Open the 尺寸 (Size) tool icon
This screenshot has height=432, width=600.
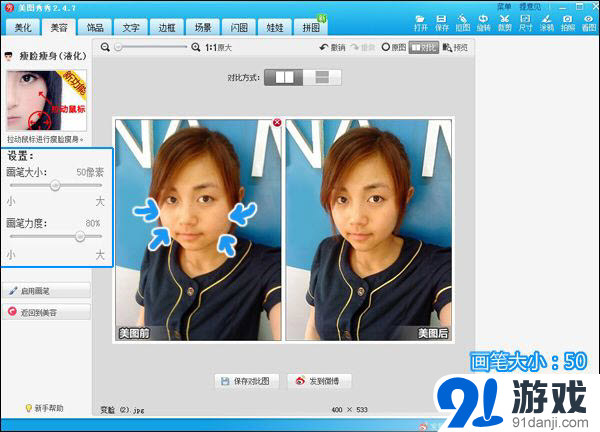coord(526,23)
